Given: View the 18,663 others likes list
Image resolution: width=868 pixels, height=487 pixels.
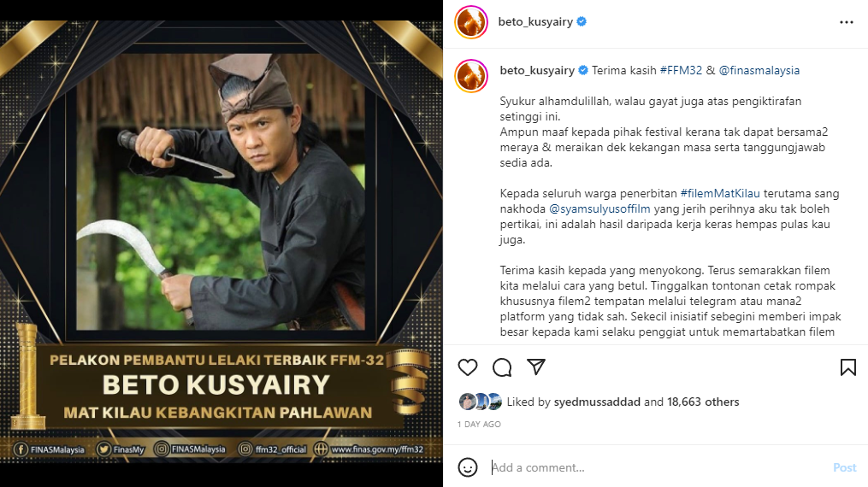Looking at the screenshot, I should point(703,402).
